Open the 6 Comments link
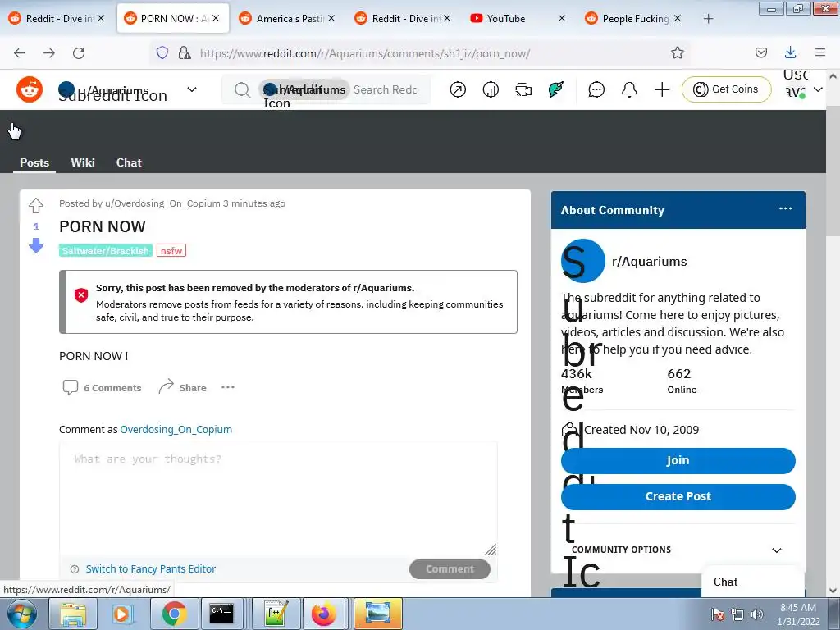Image resolution: width=840 pixels, height=630 pixels. click(x=102, y=387)
